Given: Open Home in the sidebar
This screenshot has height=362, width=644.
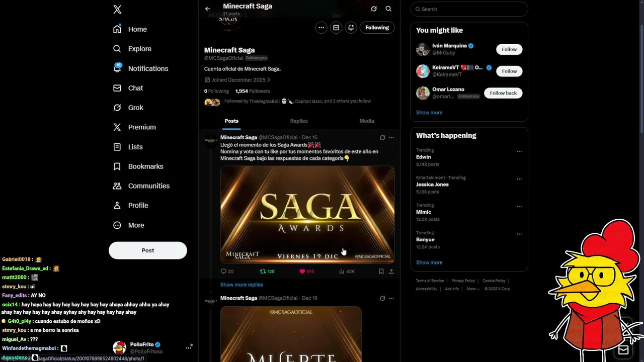Looking at the screenshot, I should [130, 29].
